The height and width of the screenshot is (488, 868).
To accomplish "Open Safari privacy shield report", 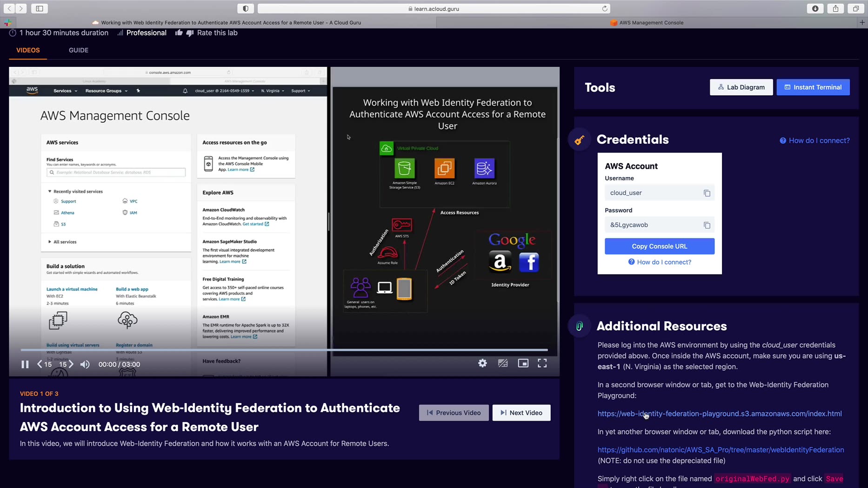I will click(246, 8).
